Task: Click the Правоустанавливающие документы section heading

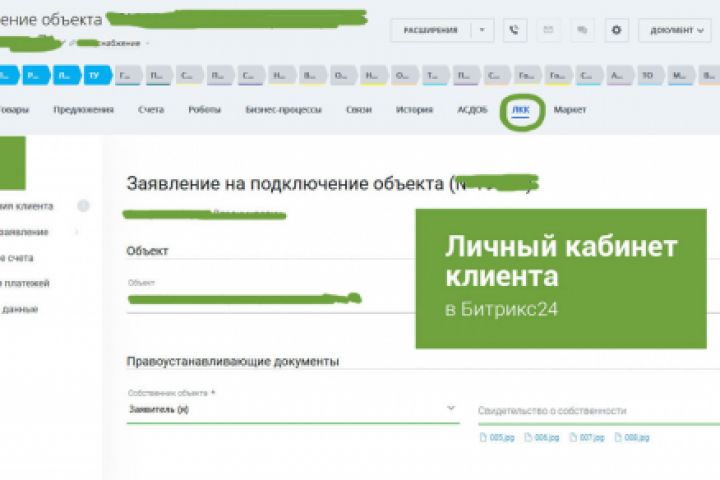Action: 233,361
